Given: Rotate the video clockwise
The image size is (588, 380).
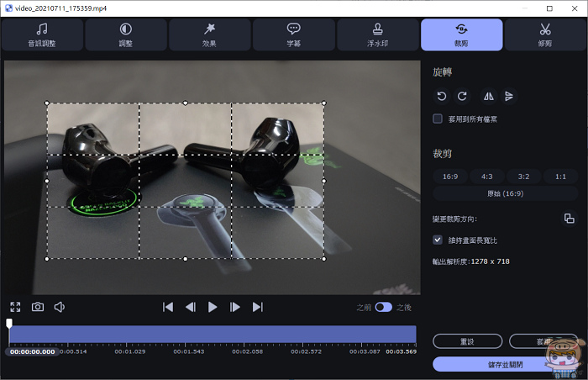Looking at the screenshot, I should click(x=462, y=96).
